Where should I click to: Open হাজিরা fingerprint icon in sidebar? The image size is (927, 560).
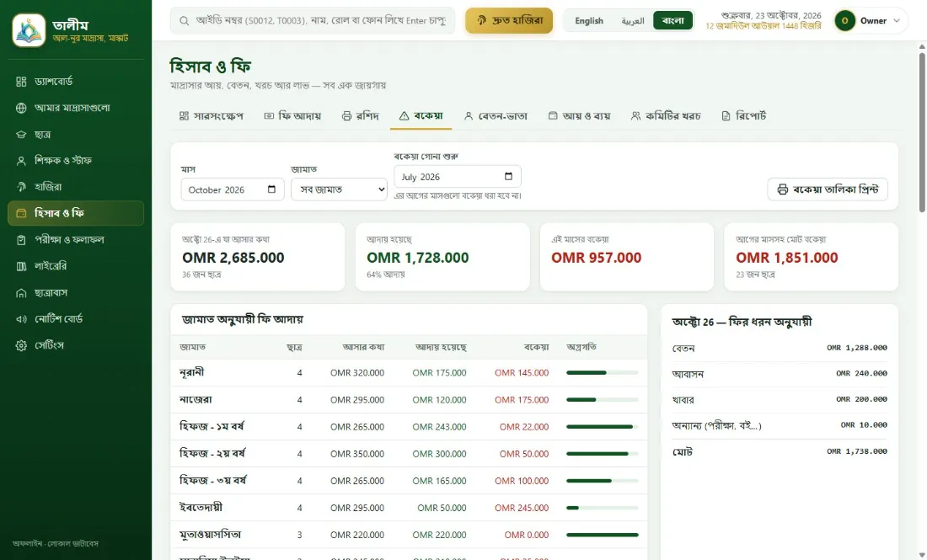coord(21,187)
